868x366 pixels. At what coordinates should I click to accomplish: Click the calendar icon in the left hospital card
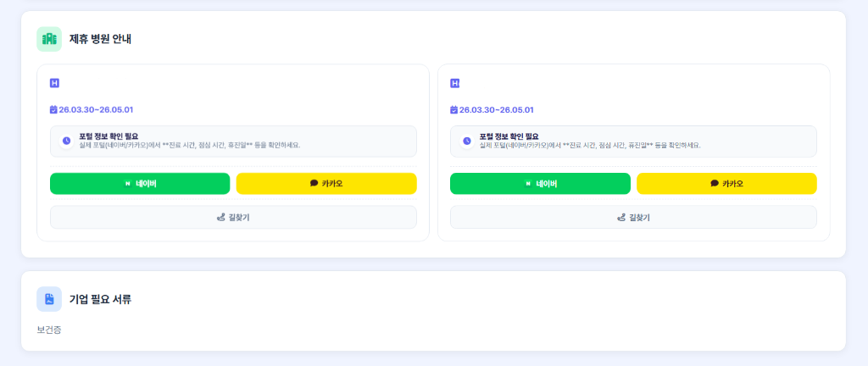point(53,109)
